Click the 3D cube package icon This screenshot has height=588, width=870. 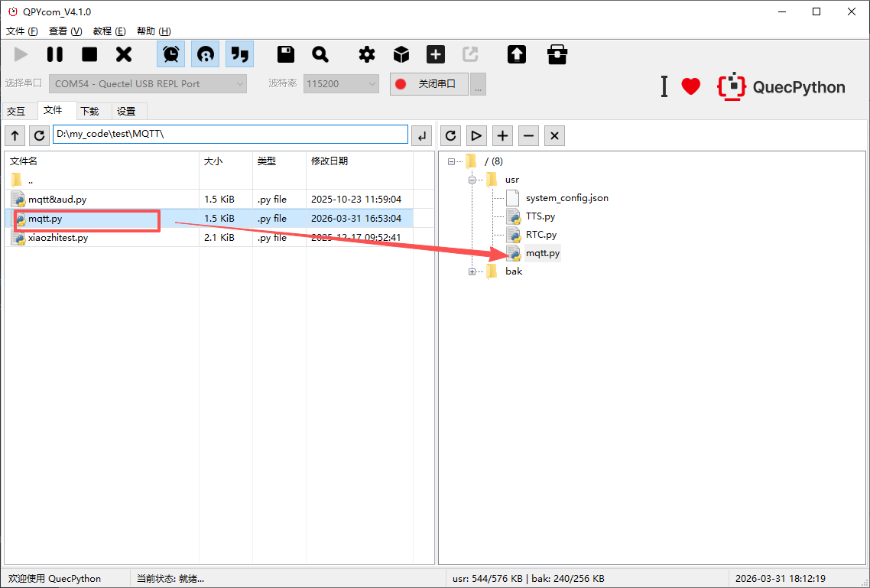pyautogui.click(x=401, y=54)
